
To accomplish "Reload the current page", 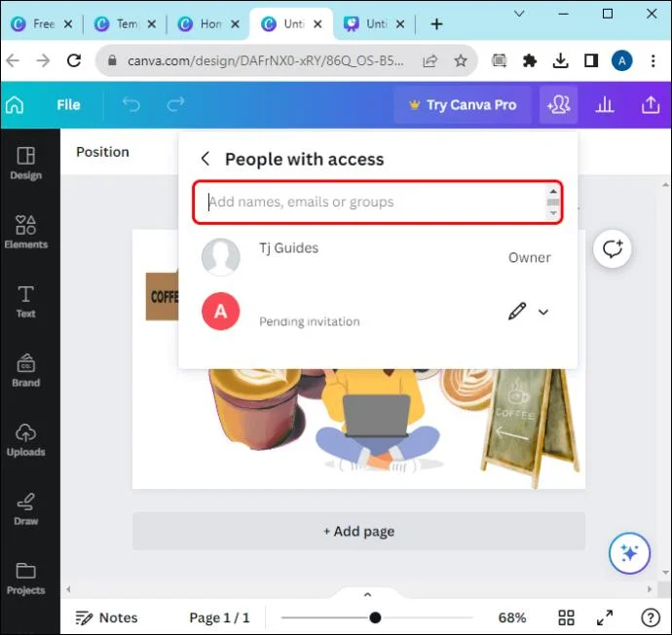I will [x=74, y=60].
